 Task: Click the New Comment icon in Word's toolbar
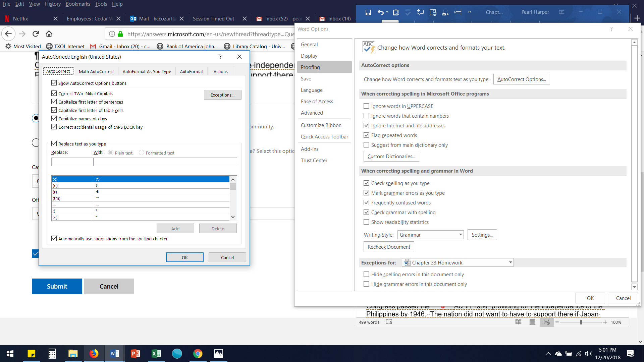tap(420, 12)
